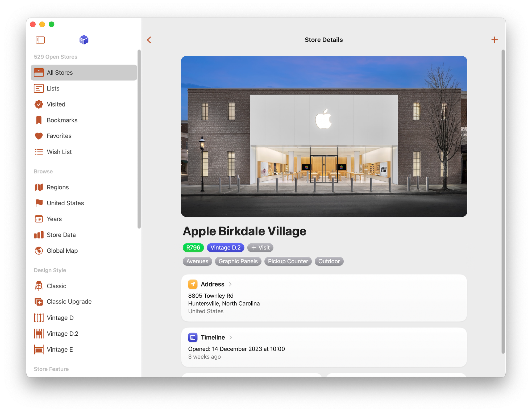Open Global Map globe icon item
The height and width of the screenshot is (412, 532).
coord(62,251)
